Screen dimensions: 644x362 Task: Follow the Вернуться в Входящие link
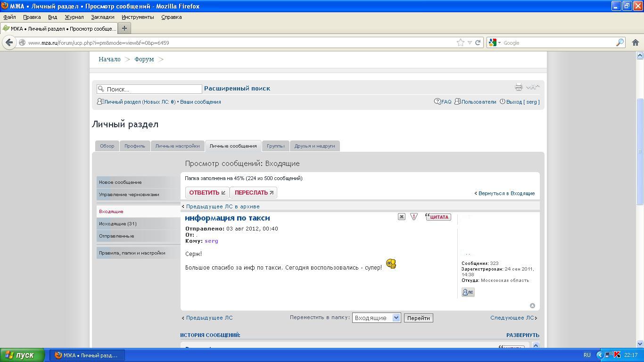(506, 193)
